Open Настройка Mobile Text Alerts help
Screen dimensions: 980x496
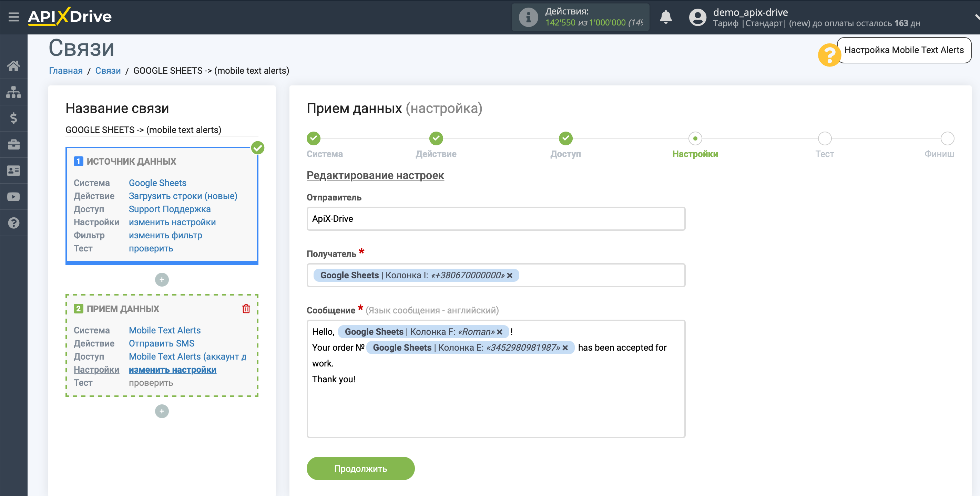coord(904,50)
